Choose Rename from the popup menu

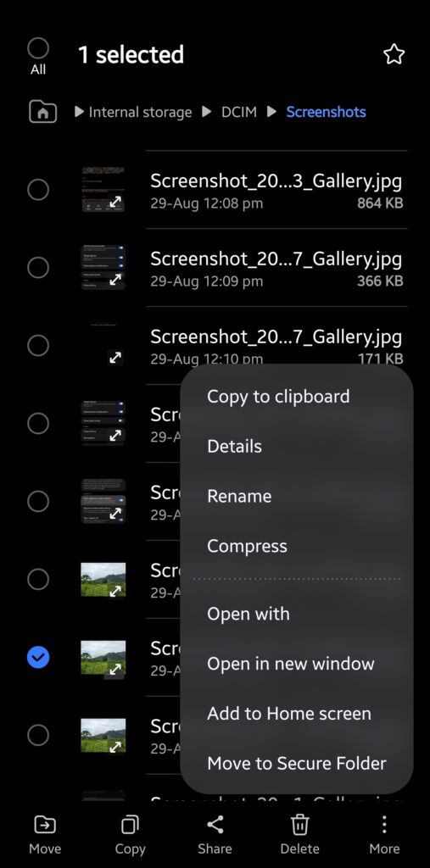(239, 496)
